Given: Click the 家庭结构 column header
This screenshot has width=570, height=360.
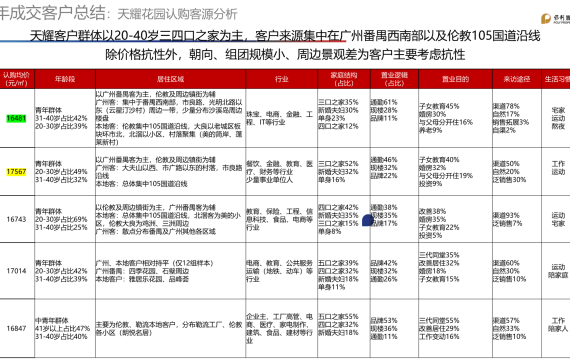Looking at the screenshot, I should (x=344, y=79).
